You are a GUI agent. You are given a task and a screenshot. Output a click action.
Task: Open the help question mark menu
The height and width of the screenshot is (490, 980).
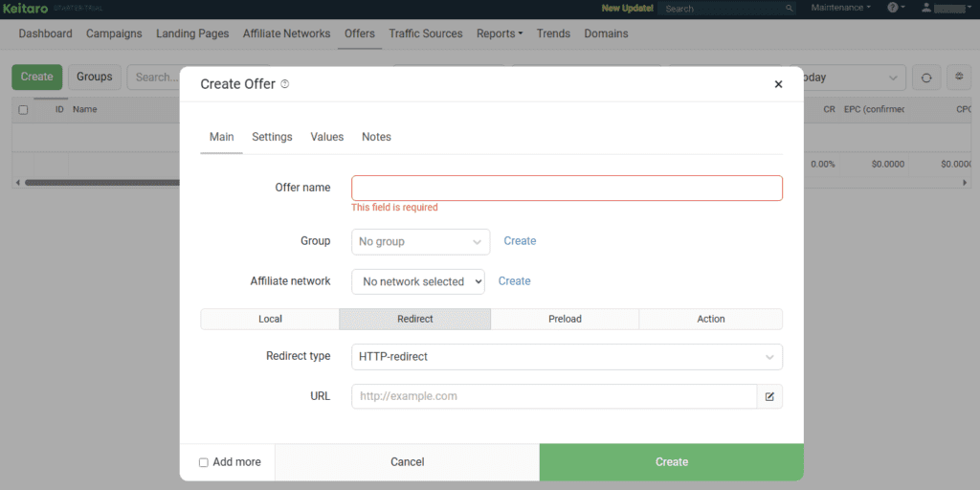tap(895, 8)
